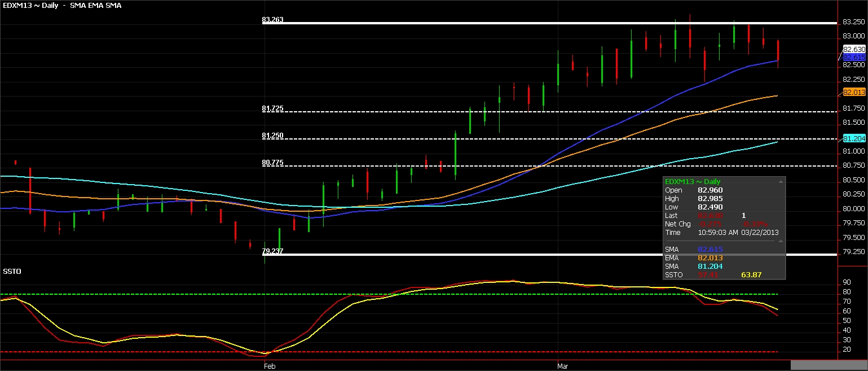
Task: Click the Low value 82.490 in info box
Action: coord(710,207)
